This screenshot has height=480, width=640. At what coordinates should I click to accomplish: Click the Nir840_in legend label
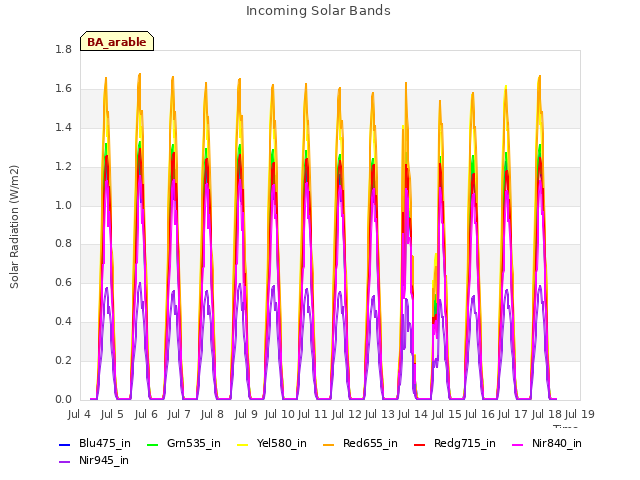[x=557, y=444]
